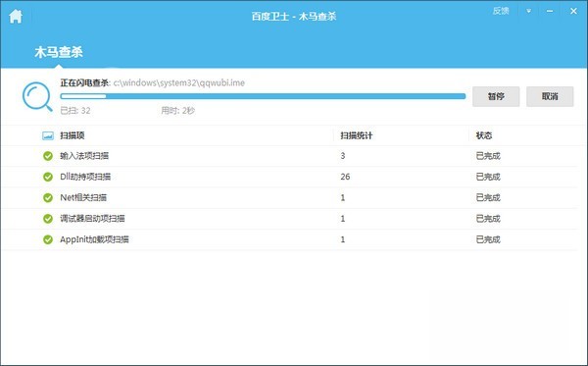Screen dimensions: 588x366
Task: Click green check icon for 调试器启动项扫描
Action: 48,219
